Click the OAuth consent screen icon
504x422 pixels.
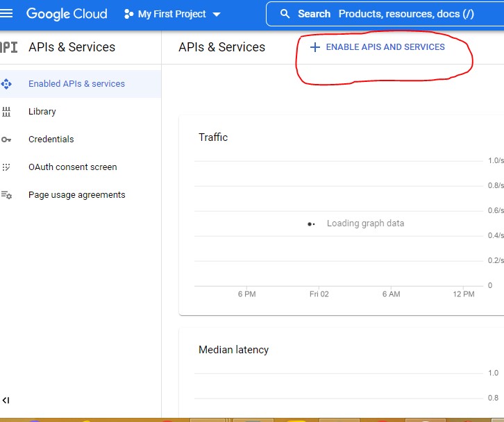pos(7,167)
